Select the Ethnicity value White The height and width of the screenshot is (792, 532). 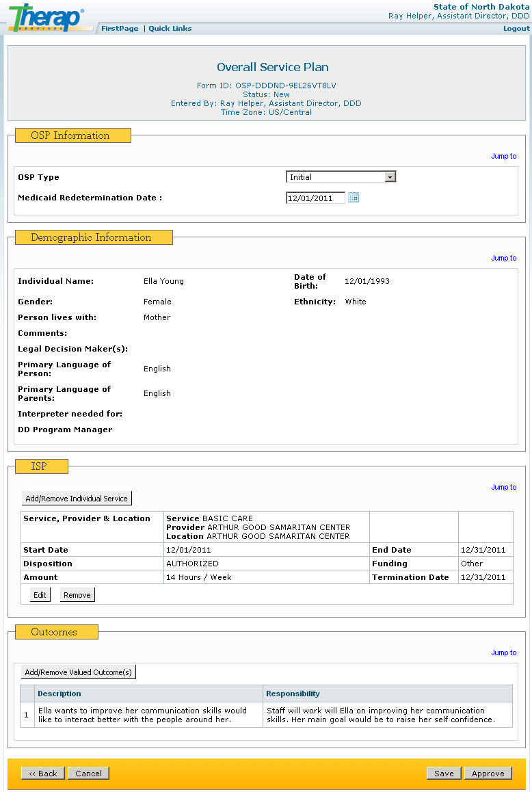click(356, 302)
